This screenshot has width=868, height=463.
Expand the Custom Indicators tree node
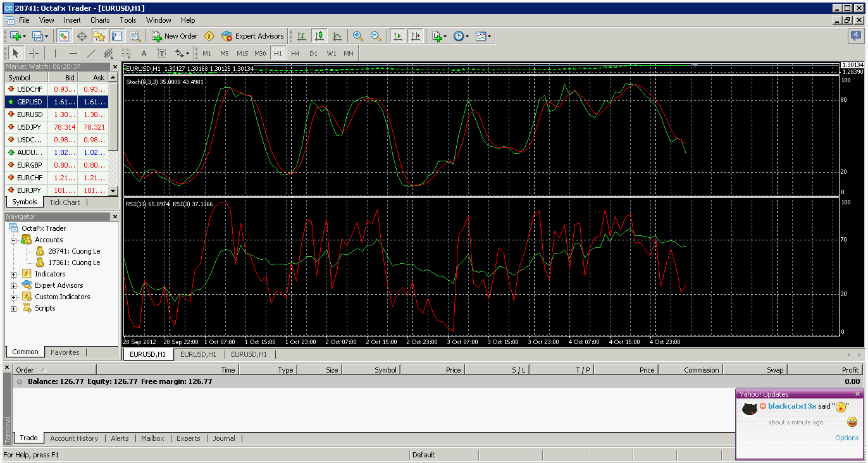14,297
